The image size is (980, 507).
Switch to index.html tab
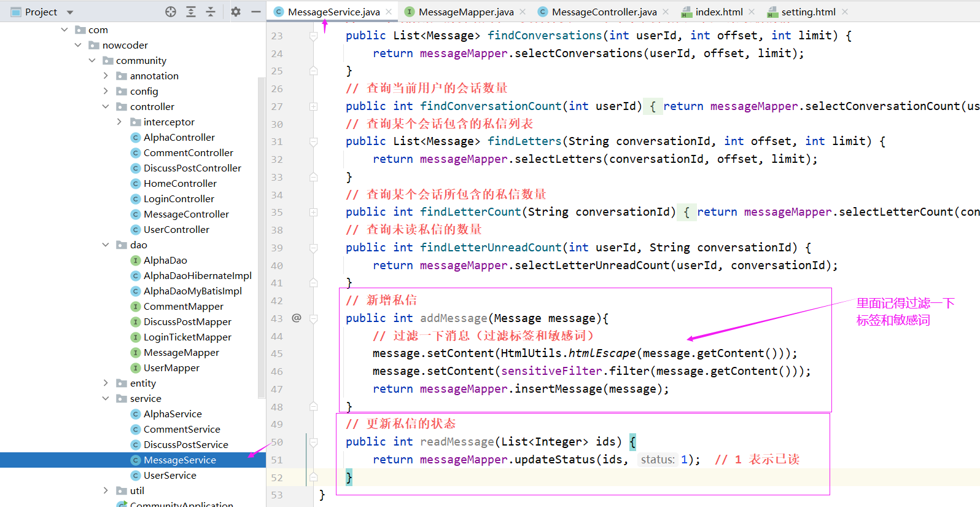tap(719, 12)
